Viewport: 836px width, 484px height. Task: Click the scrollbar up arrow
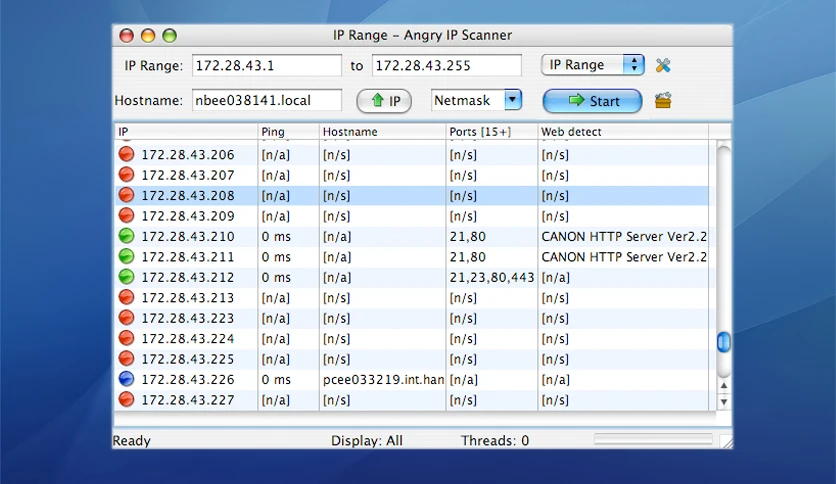724,385
